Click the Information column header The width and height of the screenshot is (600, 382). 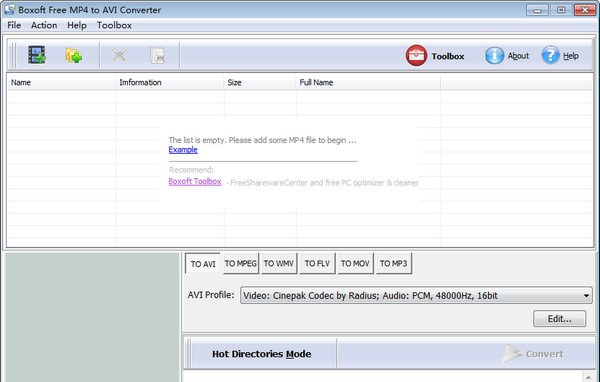[170, 82]
